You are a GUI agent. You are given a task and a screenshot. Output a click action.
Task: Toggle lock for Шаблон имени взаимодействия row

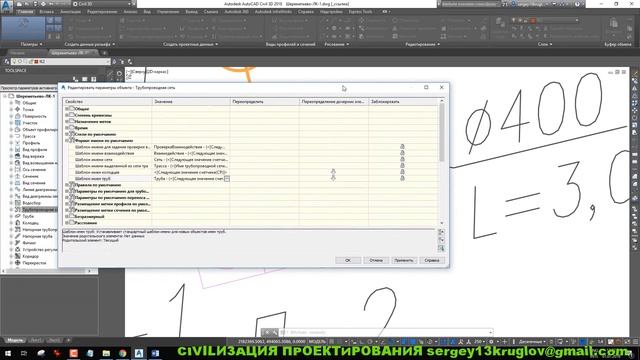pos(402,153)
